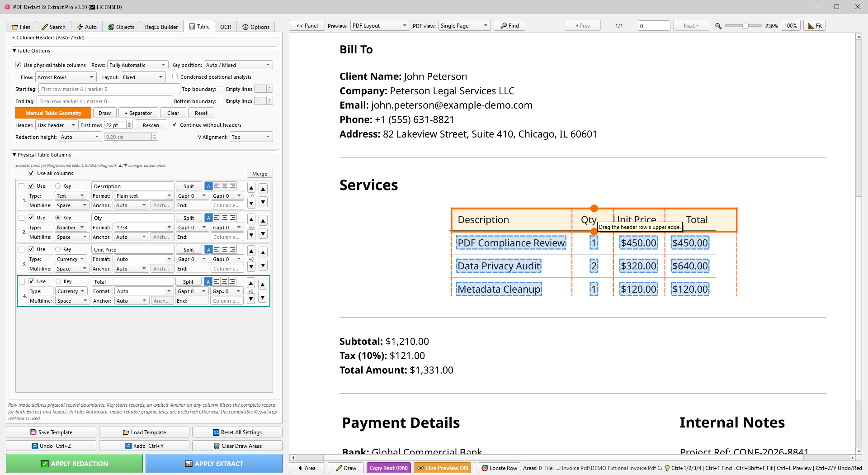Screen dimensions: 868x475
Task: Enable Condensed positional analysis
Action: (x=175, y=77)
